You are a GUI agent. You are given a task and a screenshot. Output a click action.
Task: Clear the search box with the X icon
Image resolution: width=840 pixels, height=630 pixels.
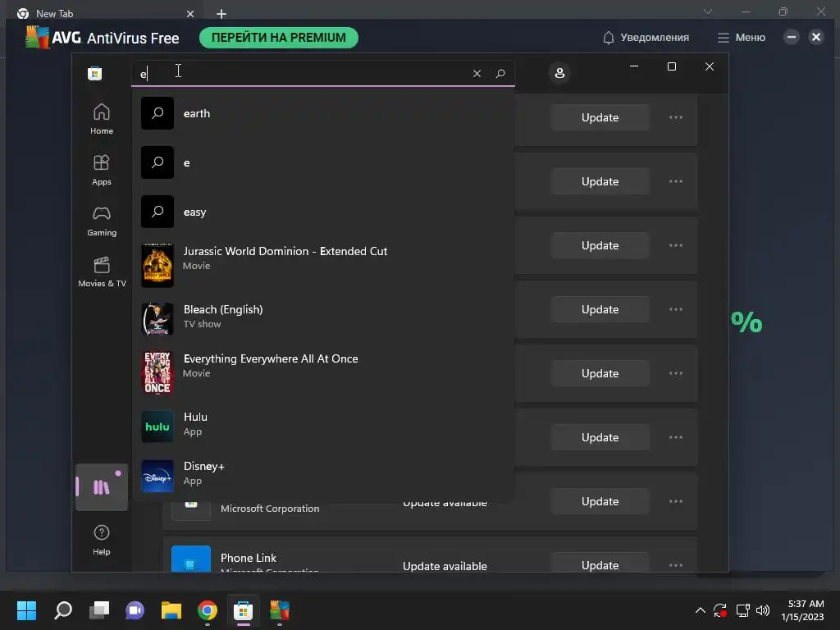coord(477,73)
